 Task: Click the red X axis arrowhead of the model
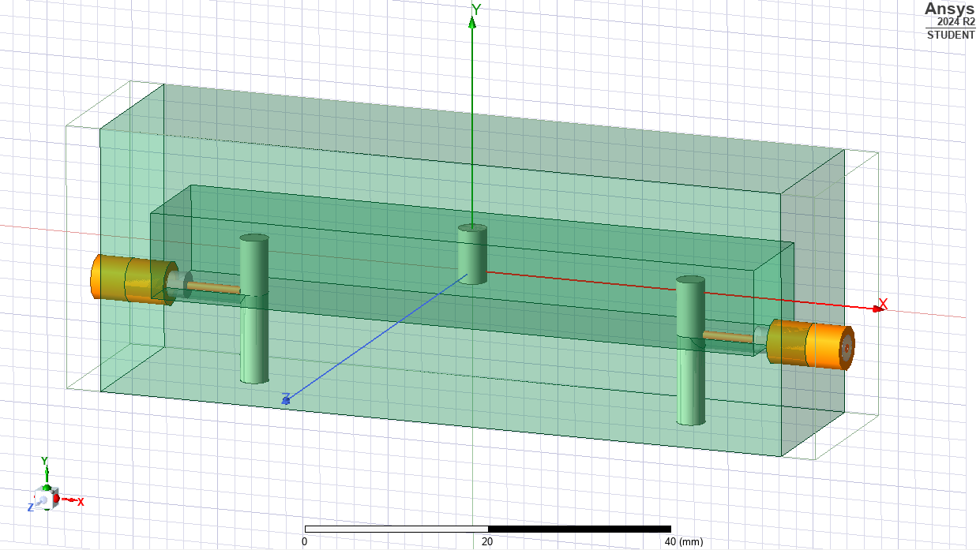tap(878, 309)
